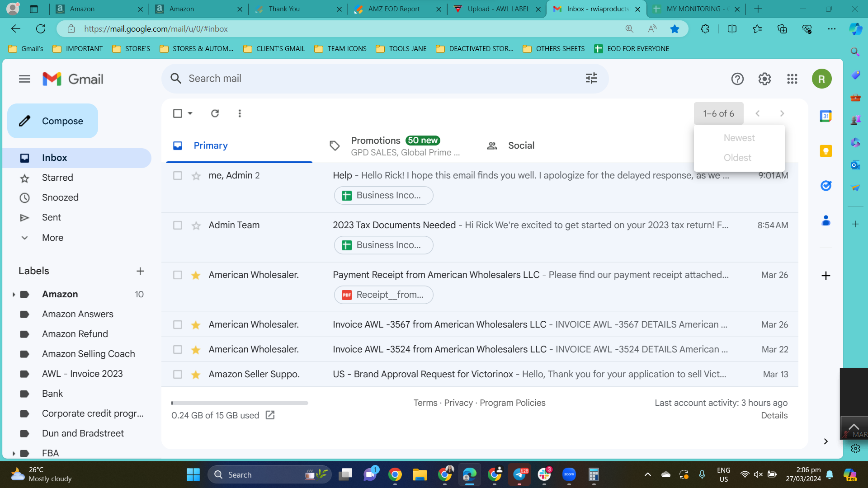The width and height of the screenshot is (868, 488).
Task: Open Telegram from the taskbar
Action: click(519, 474)
